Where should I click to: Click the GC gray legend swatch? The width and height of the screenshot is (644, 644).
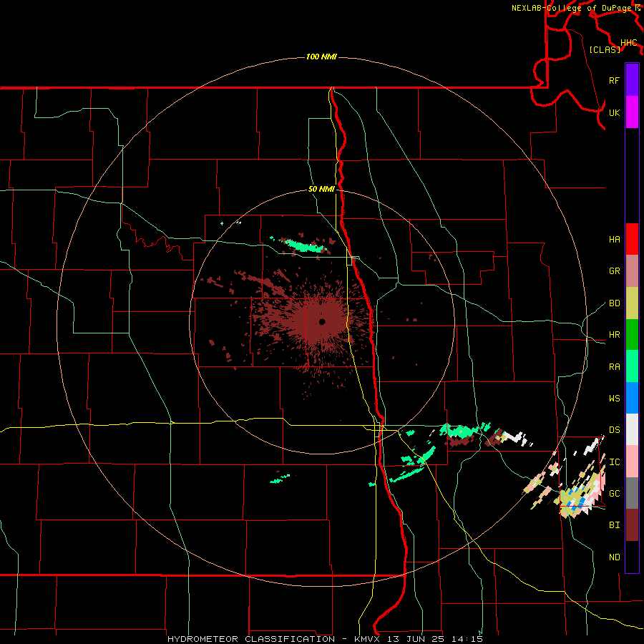click(x=632, y=493)
